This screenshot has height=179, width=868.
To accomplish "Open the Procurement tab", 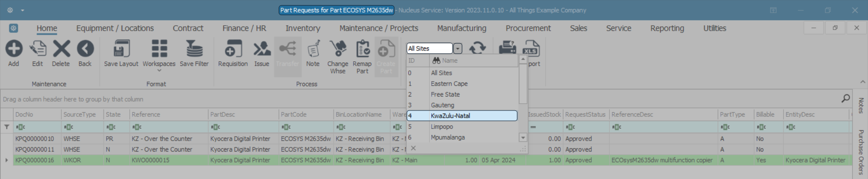I will [x=528, y=28].
